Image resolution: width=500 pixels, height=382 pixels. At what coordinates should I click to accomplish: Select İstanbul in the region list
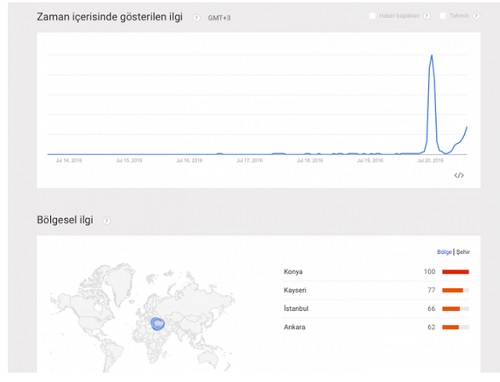pyautogui.click(x=296, y=309)
